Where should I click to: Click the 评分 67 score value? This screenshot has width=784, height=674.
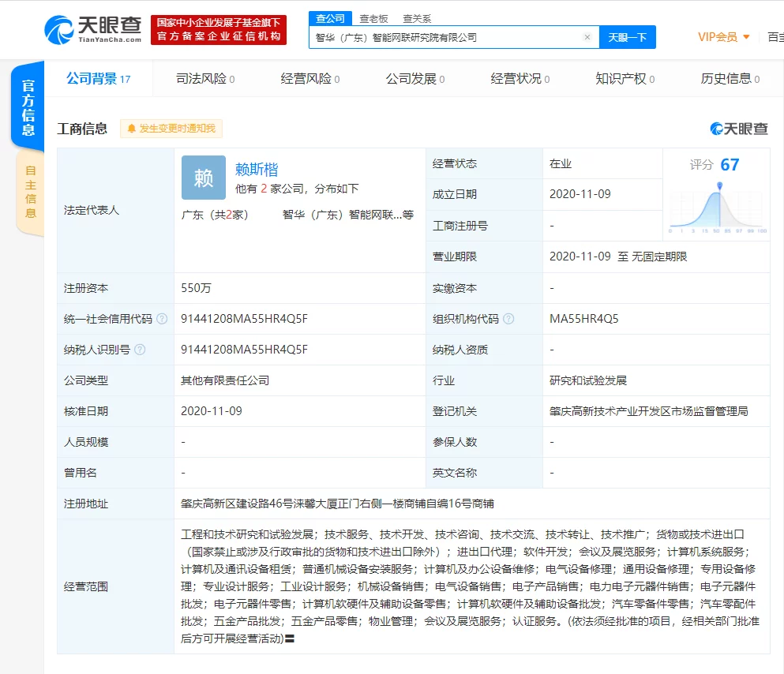pyautogui.click(x=730, y=165)
